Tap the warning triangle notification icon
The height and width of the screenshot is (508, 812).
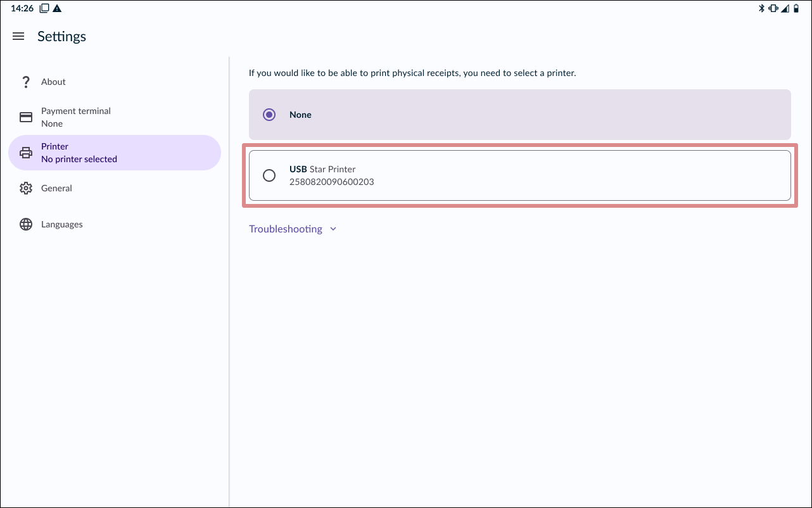coord(57,8)
